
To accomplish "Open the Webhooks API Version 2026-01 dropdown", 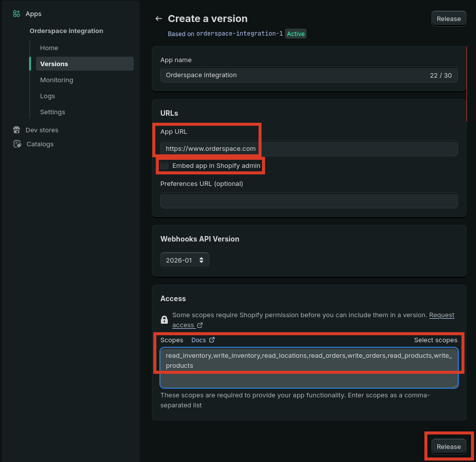I will click(x=184, y=260).
